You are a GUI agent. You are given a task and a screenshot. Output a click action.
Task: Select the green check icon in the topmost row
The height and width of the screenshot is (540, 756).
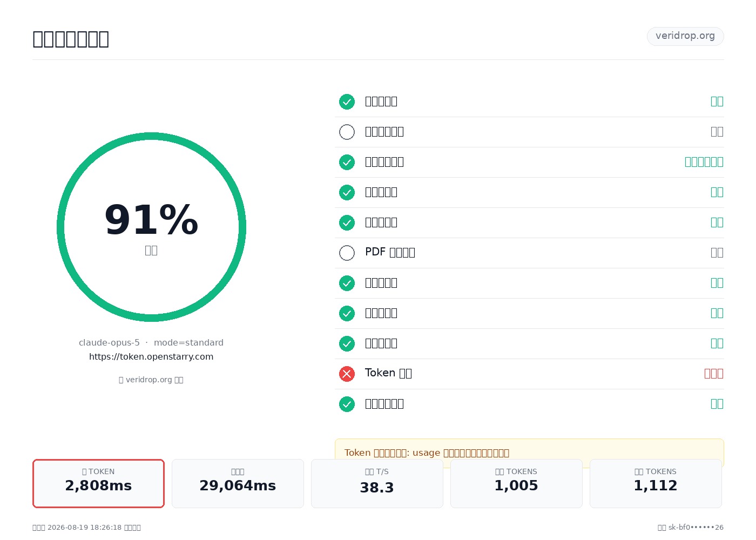tap(347, 102)
